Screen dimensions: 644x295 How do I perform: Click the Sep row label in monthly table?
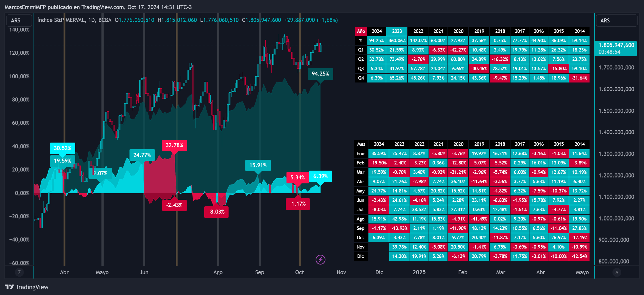pyautogui.click(x=360, y=228)
